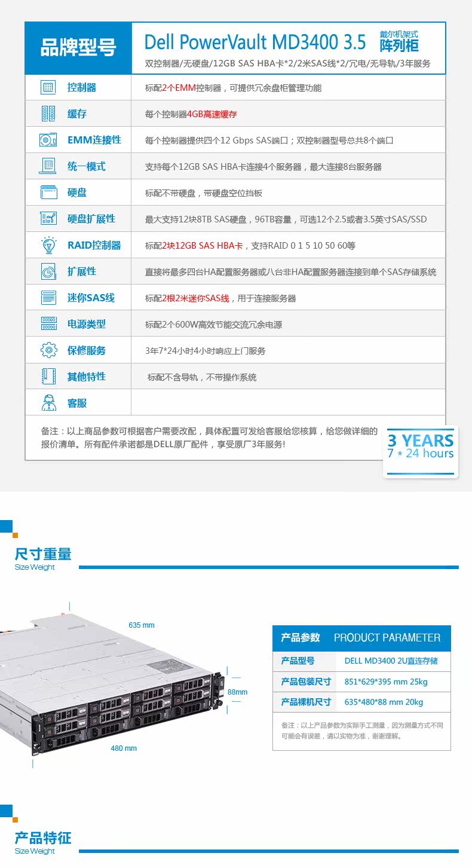The width and height of the screenshot is (472, 868).
Task: Click the 3 YEARS 7*24 hours badge
Action: click(421, 451)
